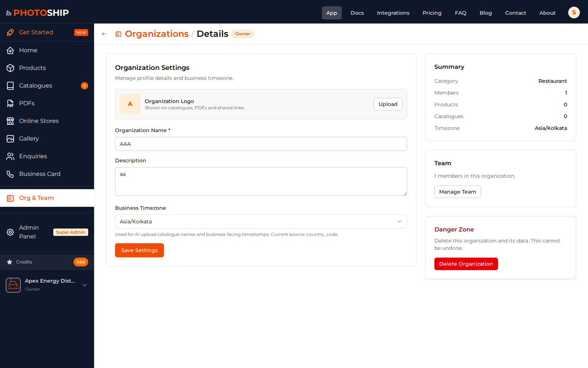Open the Business Timezone dropdown

[x=261, y=222]
